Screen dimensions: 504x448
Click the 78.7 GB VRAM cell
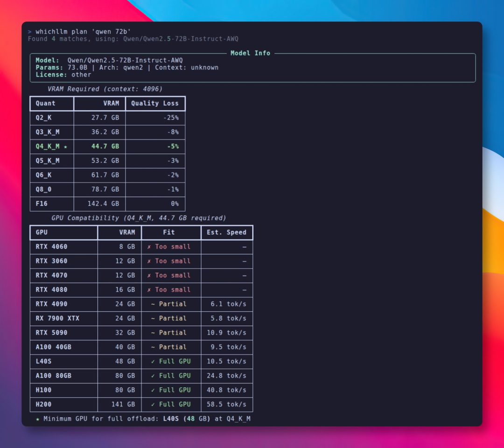[105, 189]
